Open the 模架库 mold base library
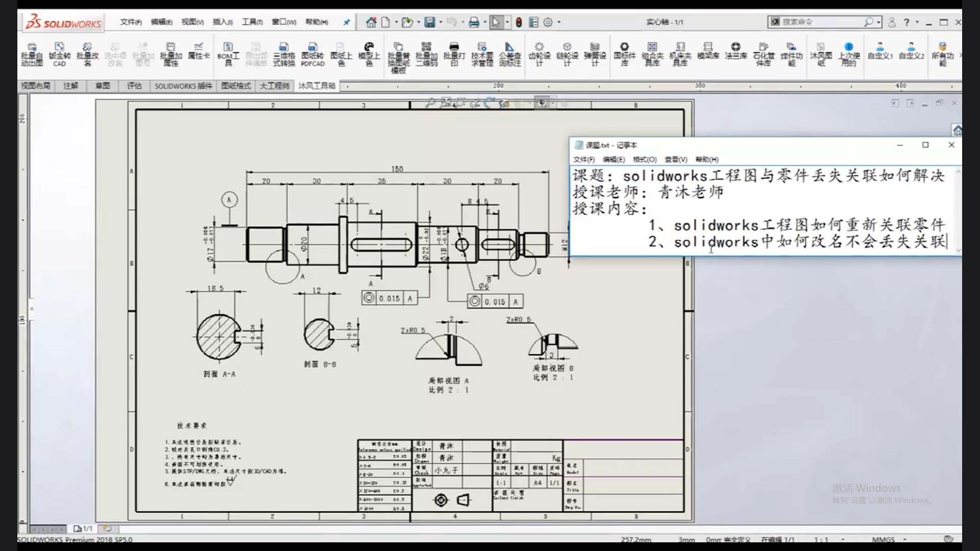980x551 pixels. point(708,52)
